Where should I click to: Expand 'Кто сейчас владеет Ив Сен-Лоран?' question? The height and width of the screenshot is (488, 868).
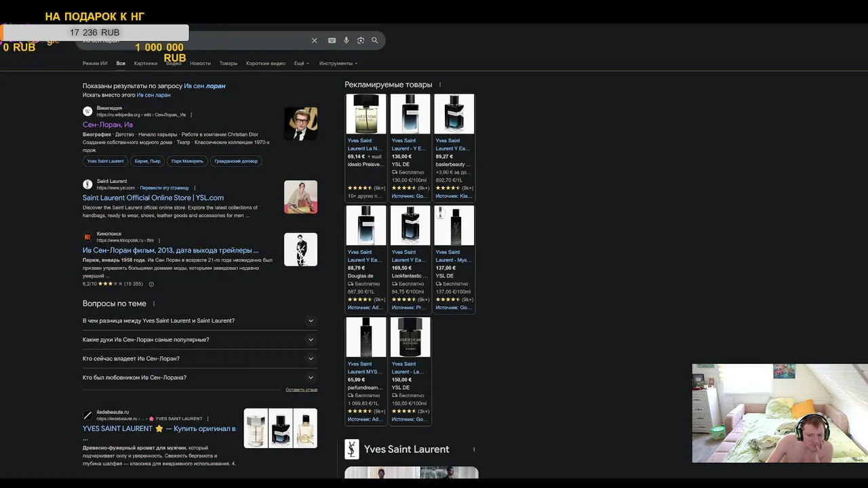(x=199, y=359)
